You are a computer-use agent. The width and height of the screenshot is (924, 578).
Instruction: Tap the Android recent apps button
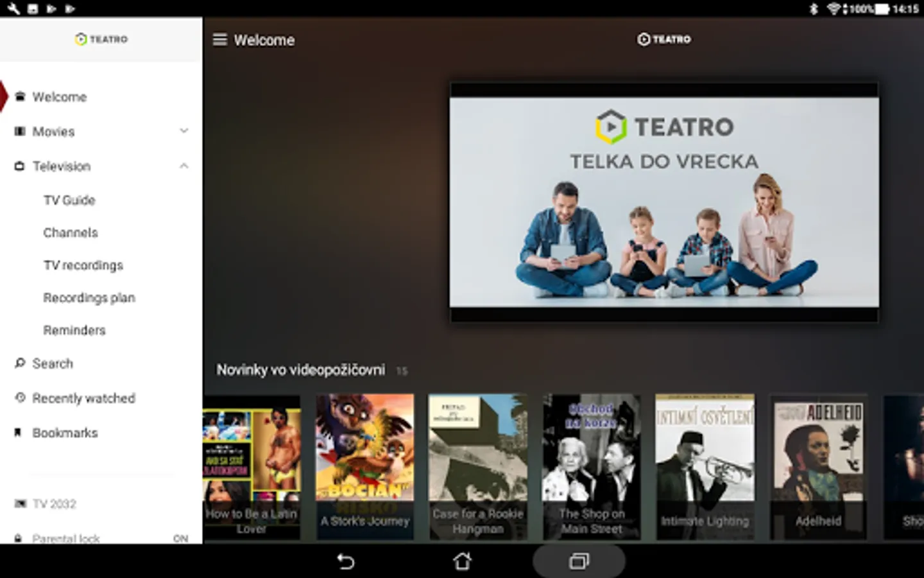tap(579, 562)
